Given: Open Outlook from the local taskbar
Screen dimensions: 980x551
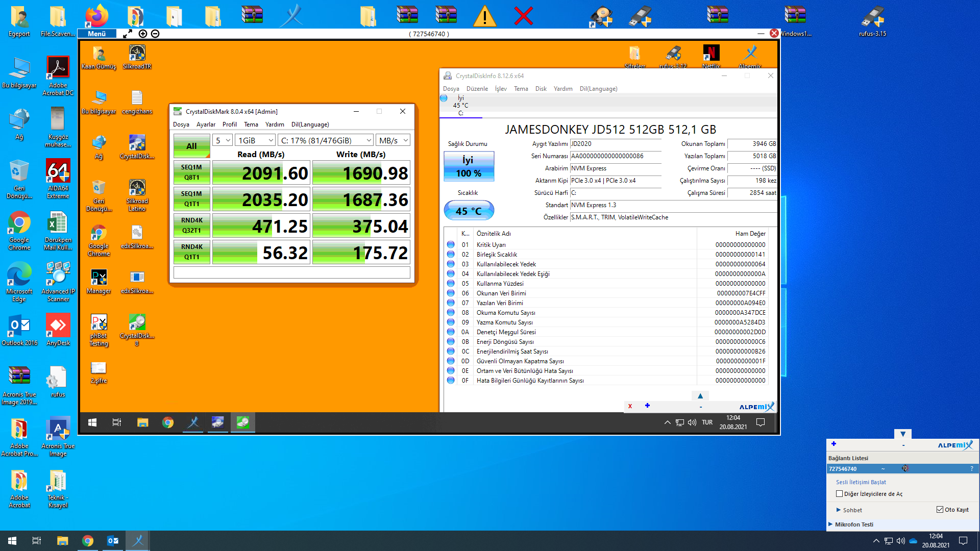Looking at the screenshot, I should (113, 541).
